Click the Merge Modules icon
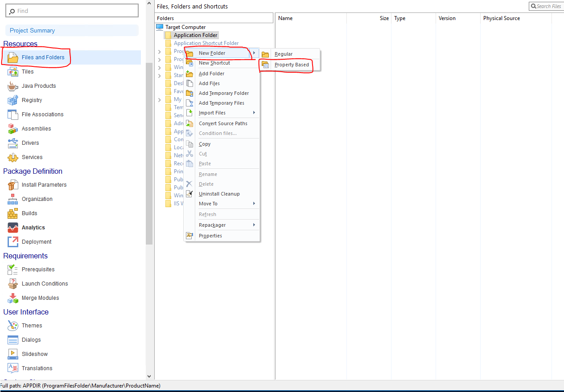 13,298
